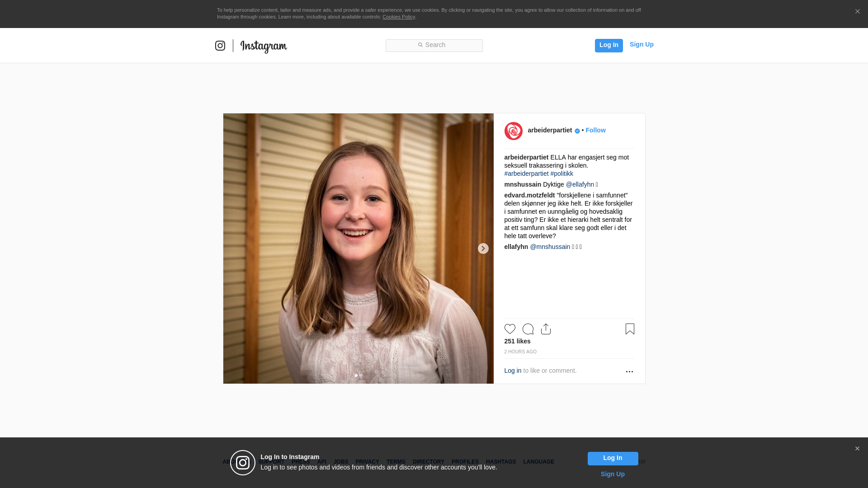Focus the Search input field

[x=434, y=46]
